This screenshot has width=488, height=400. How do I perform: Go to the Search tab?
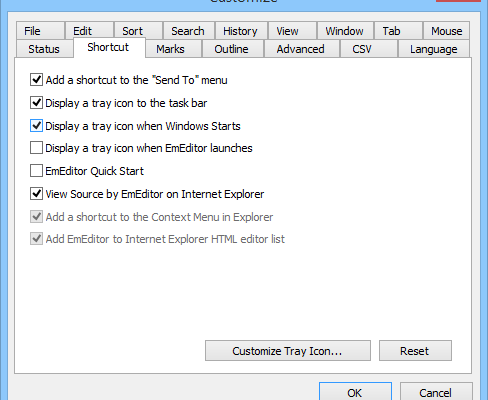[188, 31]
